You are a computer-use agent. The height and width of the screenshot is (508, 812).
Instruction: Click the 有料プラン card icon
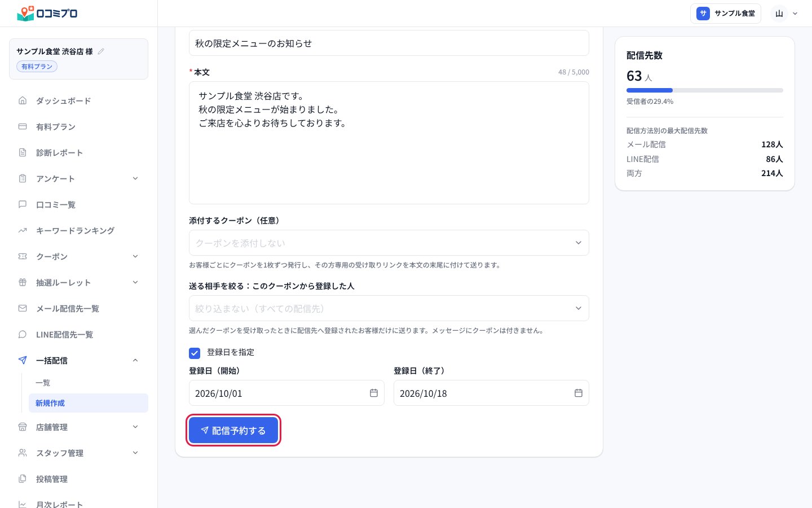pos(23,126)
